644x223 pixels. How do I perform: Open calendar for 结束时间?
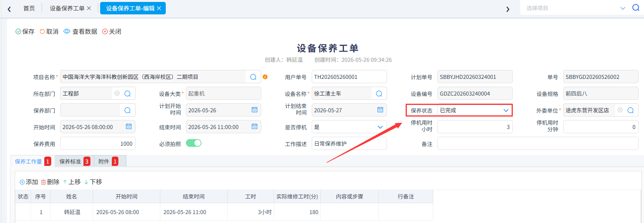coord(254,127)
